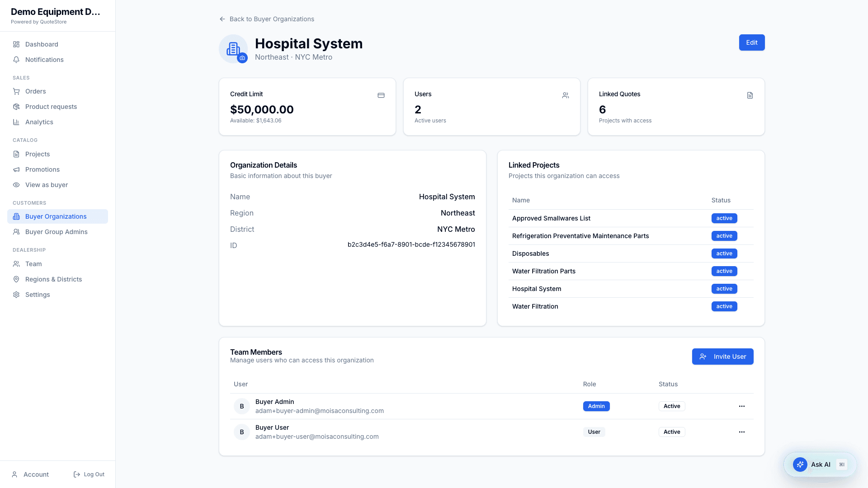This screenshot has height=488, width=868.
Task: Open actions menu for Buyer User row
Action: click(742, 432)
